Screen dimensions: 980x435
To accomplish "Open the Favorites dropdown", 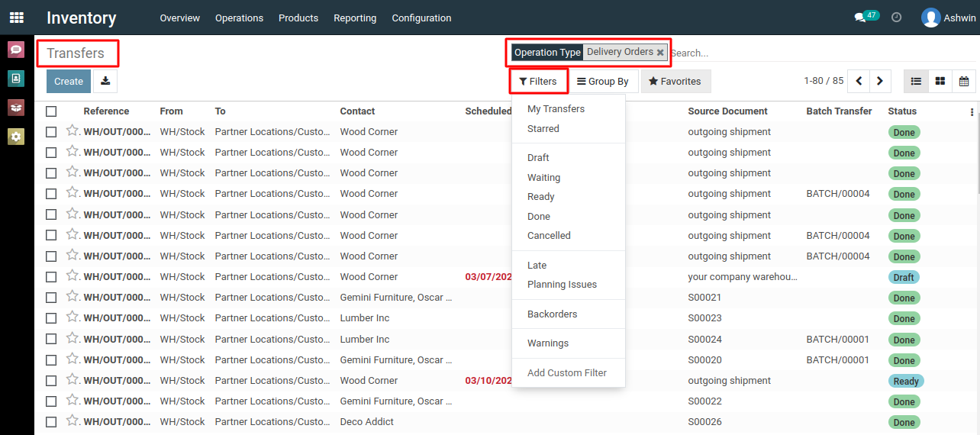I will pos(675,81).
